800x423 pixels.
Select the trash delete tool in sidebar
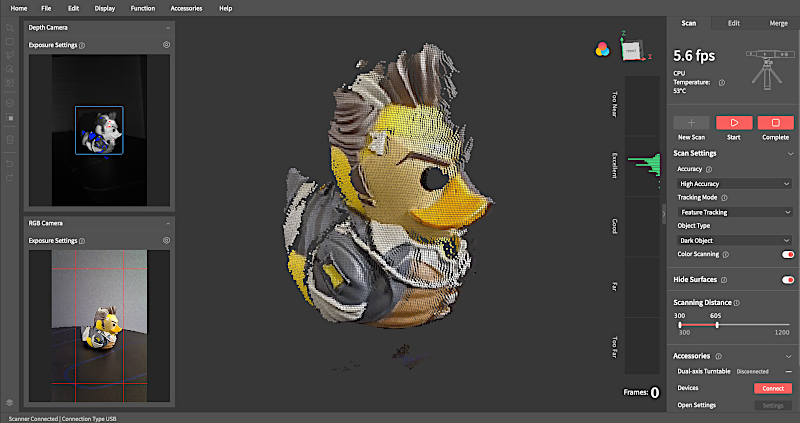(x=10, y=139)
